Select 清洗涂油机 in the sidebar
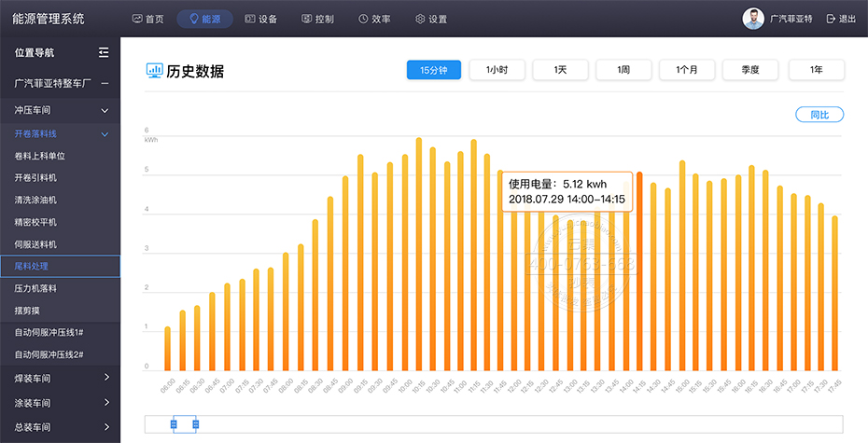The height and width of the screenshot is (443, 868). click(35, 200)
